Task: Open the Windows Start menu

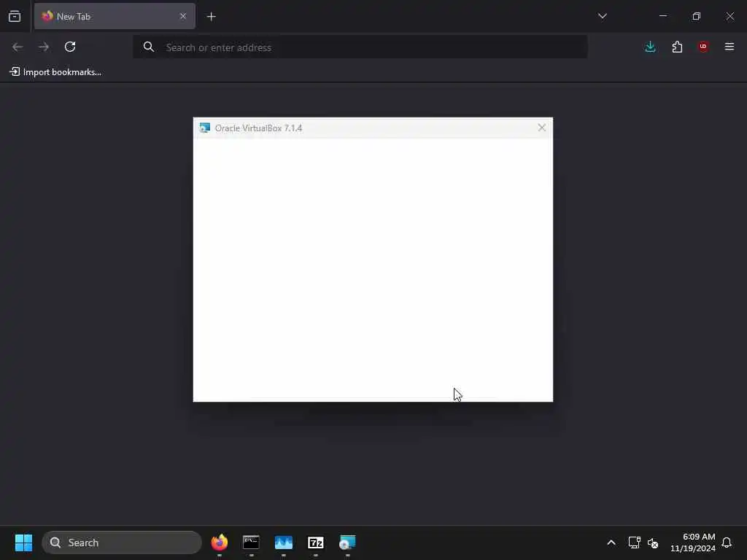Action: pyautogui.click(x=23, y=542)
